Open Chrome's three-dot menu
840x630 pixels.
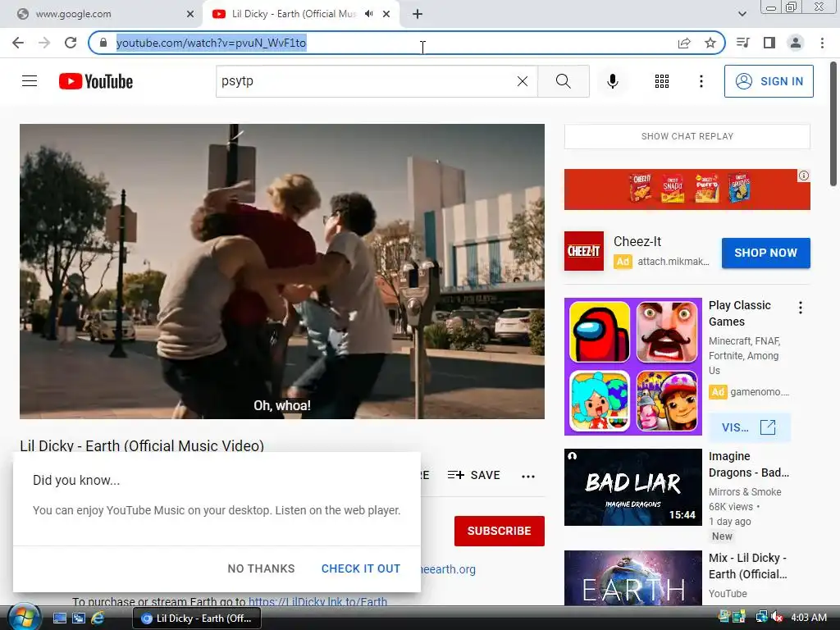(822, 43)
